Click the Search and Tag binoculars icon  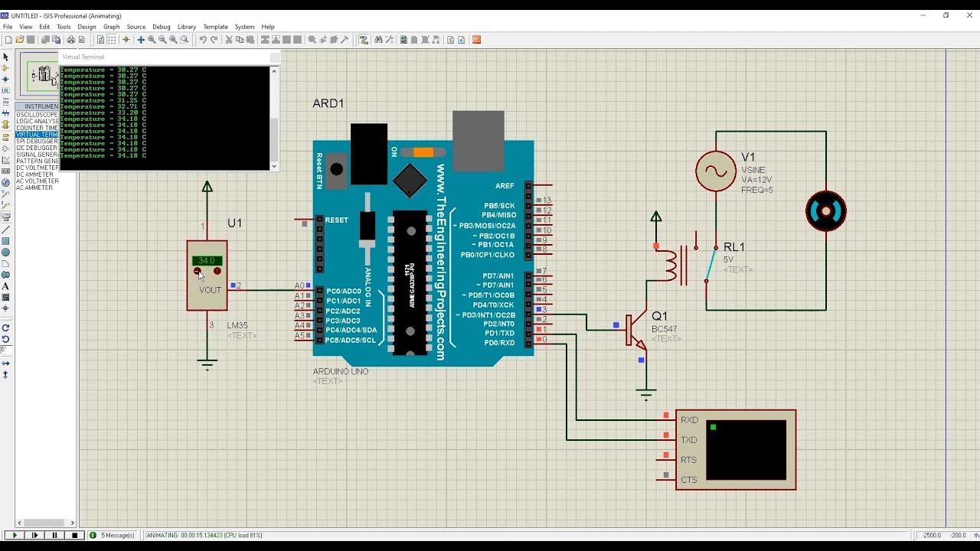click(x=378, y=40)
